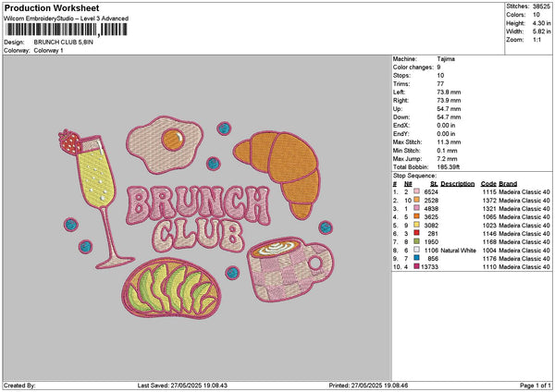Select the light orange swatch for code 1372
This screenshot has width=555, height=392.
point(416,201)
